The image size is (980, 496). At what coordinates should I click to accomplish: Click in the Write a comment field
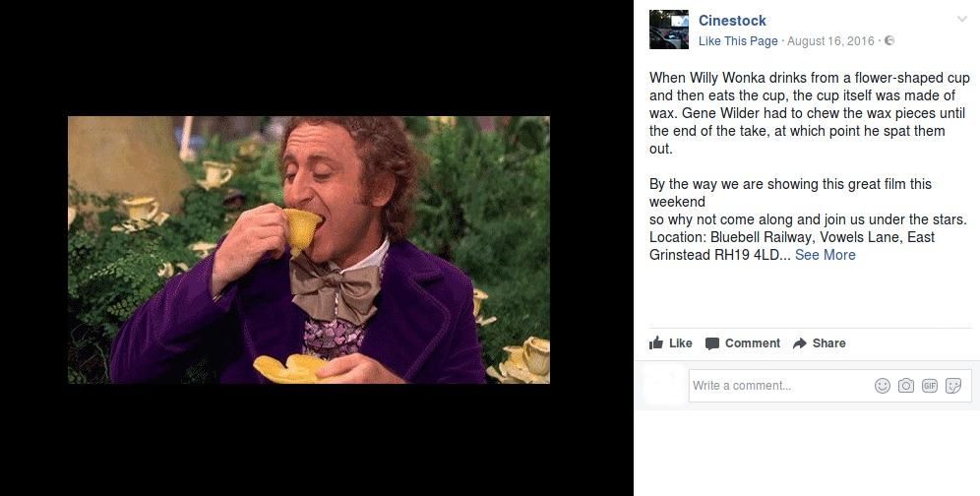click(x=781, y=386)
